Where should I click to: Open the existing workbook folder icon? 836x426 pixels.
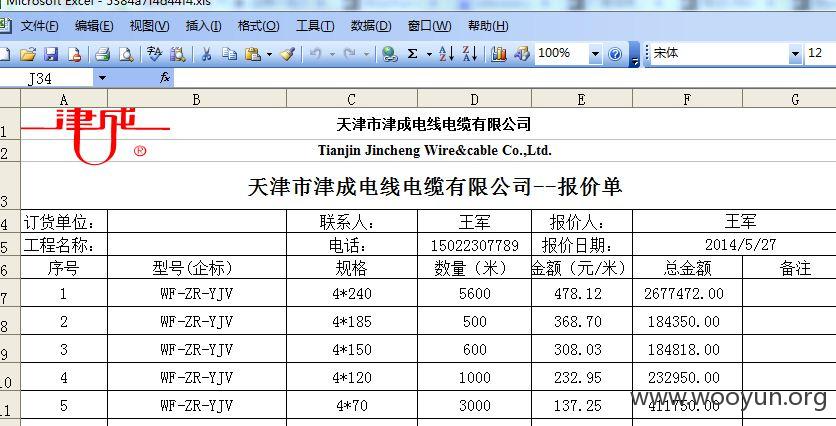point(28,54)
